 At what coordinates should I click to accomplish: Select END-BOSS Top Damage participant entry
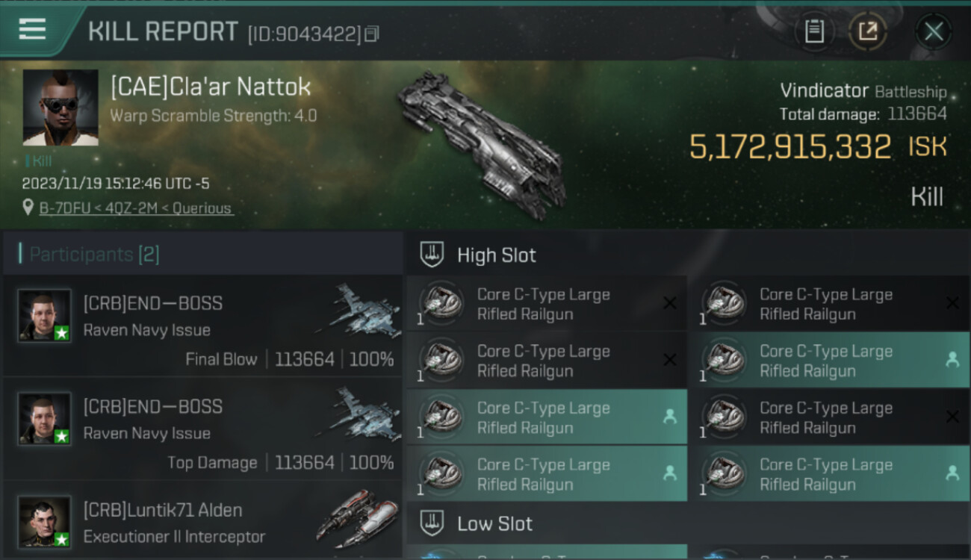pos(202,430)
